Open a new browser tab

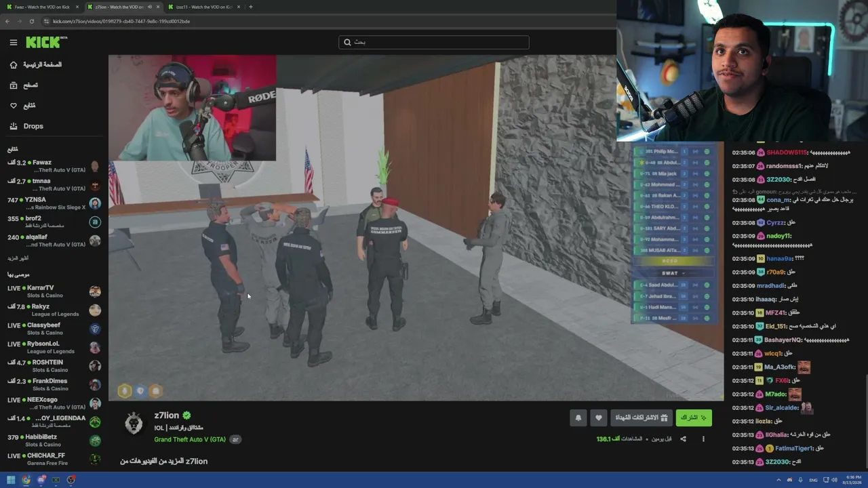pyautogui.click(x=251, y=7)
